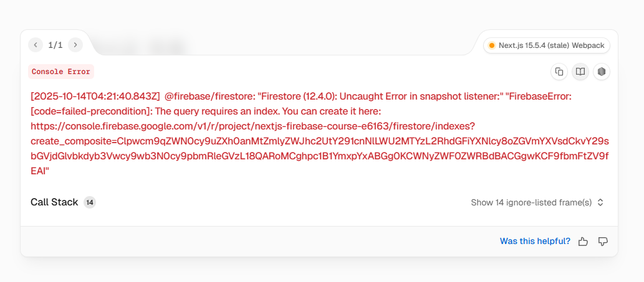Viewport: 644px width, 282px height.
Task: Open the docs book icon
Action: coord(580,72)
